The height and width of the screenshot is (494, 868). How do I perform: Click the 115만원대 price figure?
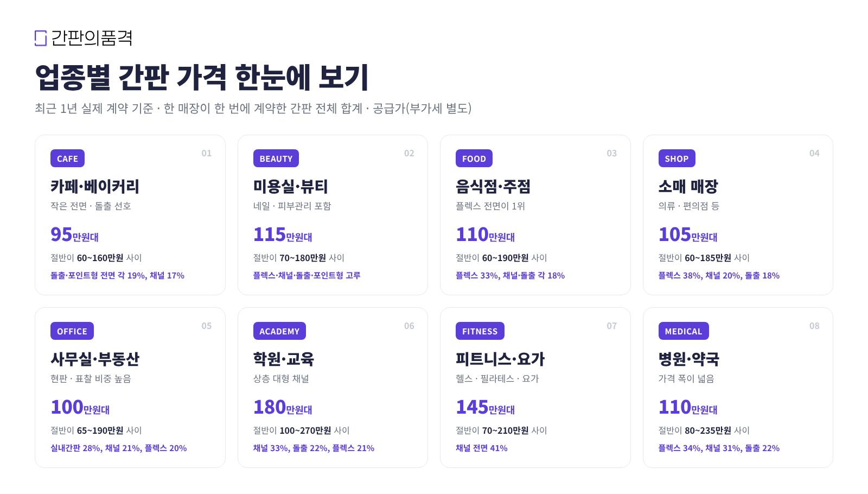click(283, 235)
